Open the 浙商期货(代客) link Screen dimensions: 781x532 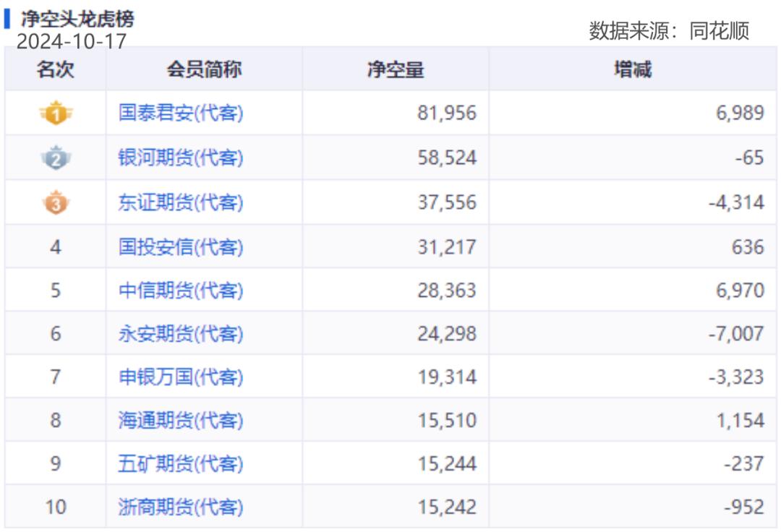pos(181,507)
